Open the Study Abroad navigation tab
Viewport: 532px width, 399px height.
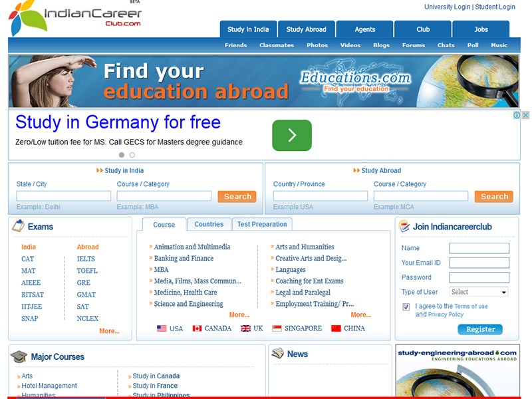pos(306,29)
